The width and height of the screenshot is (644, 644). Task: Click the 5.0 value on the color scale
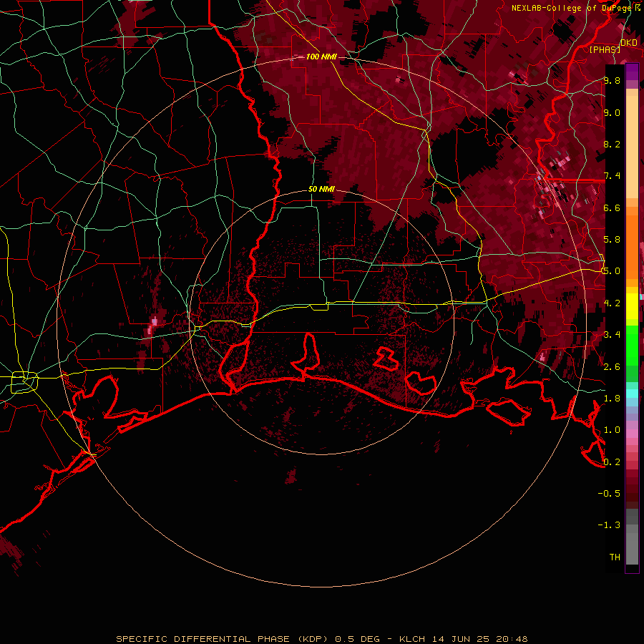(x=612, y=271)
